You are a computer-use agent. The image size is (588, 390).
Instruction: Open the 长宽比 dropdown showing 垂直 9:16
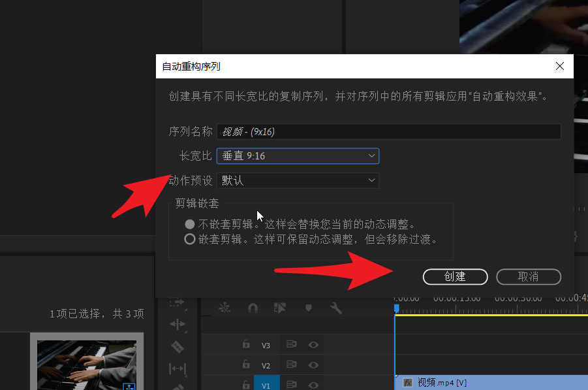coord(298,155)
